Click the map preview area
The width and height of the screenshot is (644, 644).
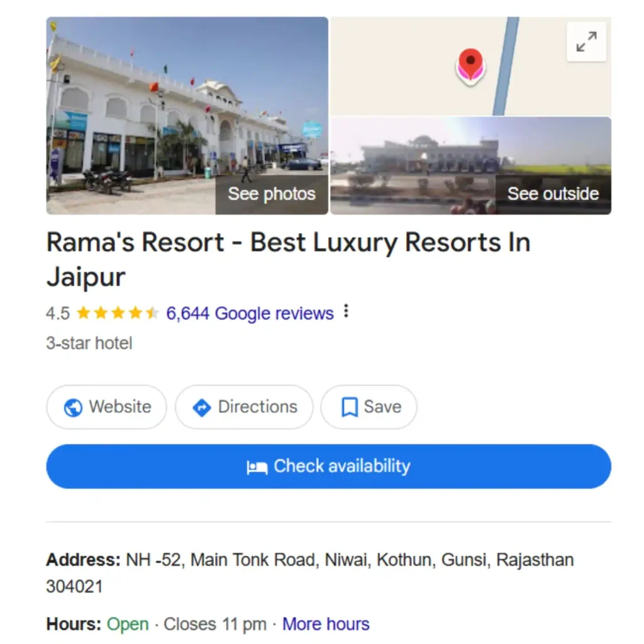click(470, 66)
